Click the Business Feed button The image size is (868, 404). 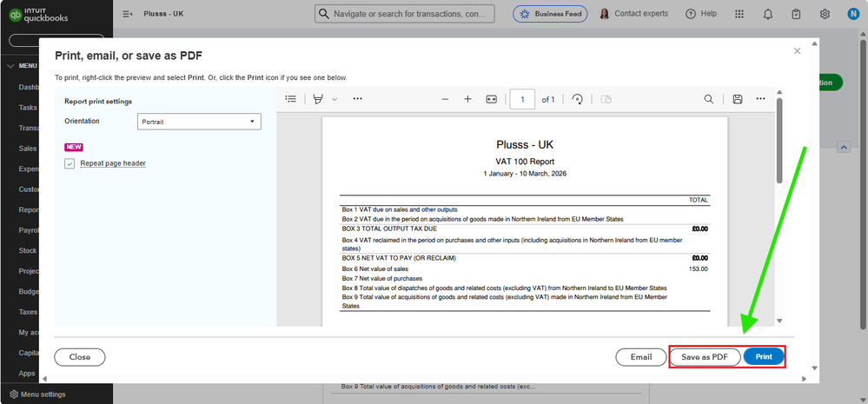click(x=550, y=14)
